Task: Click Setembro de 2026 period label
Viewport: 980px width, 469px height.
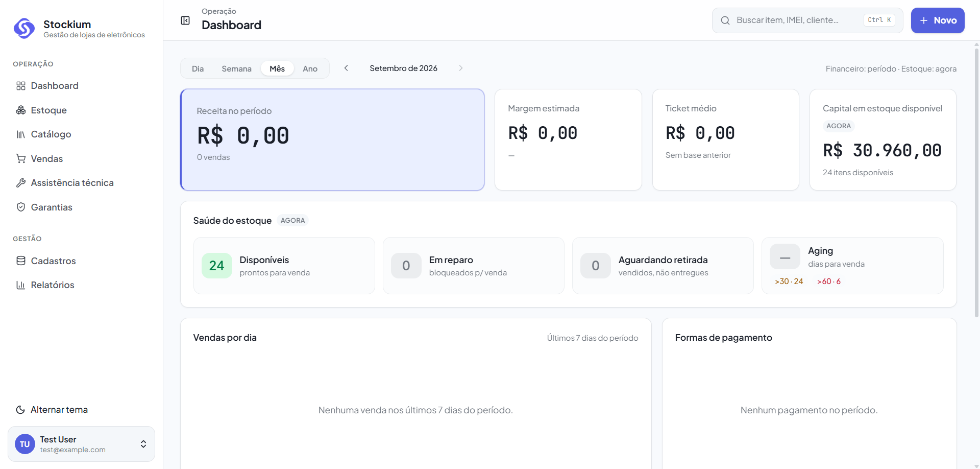Action: [x=403, y=68]
